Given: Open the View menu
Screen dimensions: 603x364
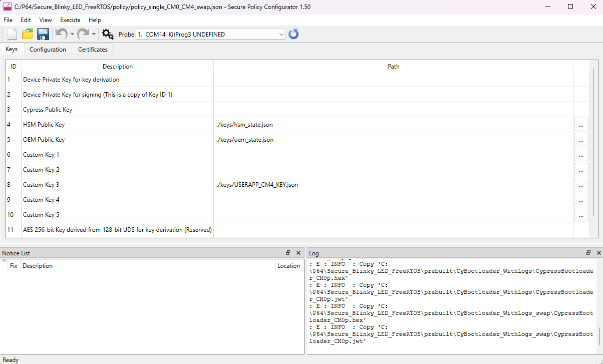Looking at the screenshot, I should [46, 20].
